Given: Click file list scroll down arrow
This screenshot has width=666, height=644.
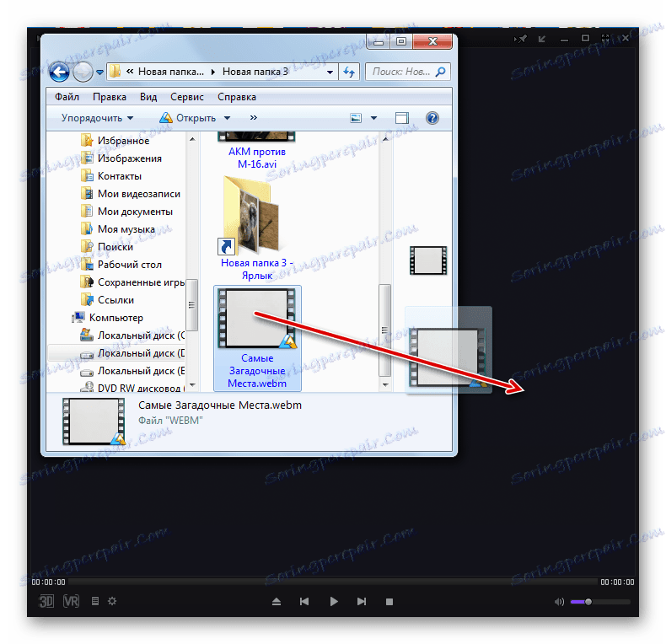Looking at the screenshot, I should (x=385, y=384).
